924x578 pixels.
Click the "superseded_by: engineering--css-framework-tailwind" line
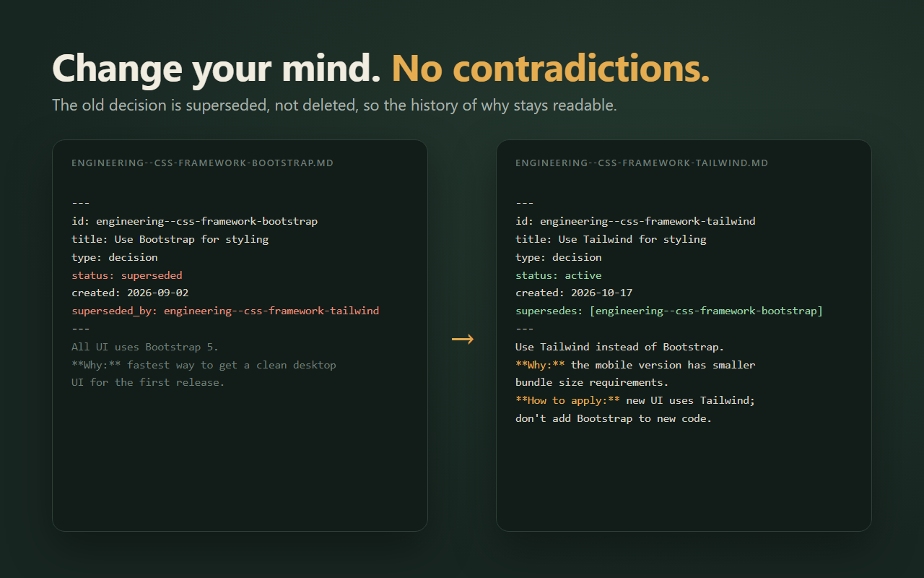225,311
